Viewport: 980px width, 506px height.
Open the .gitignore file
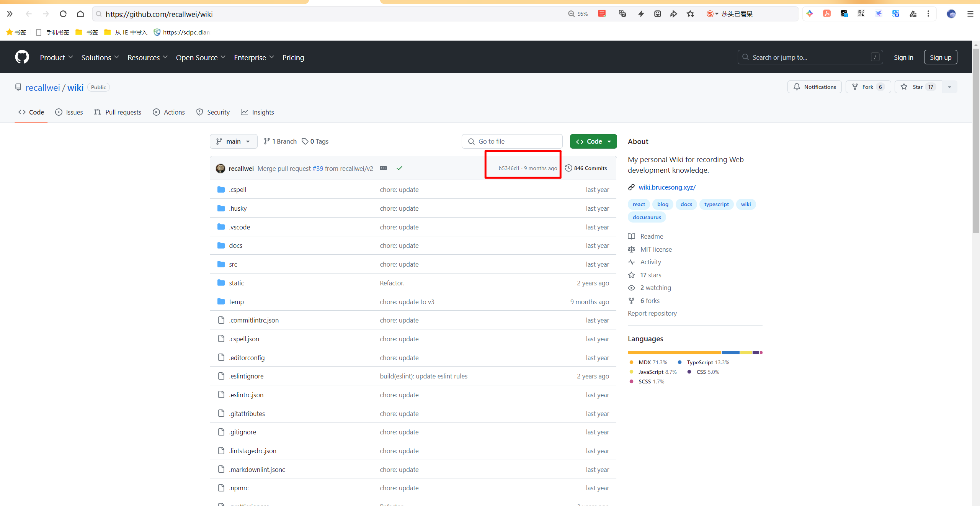pos(242,432)
